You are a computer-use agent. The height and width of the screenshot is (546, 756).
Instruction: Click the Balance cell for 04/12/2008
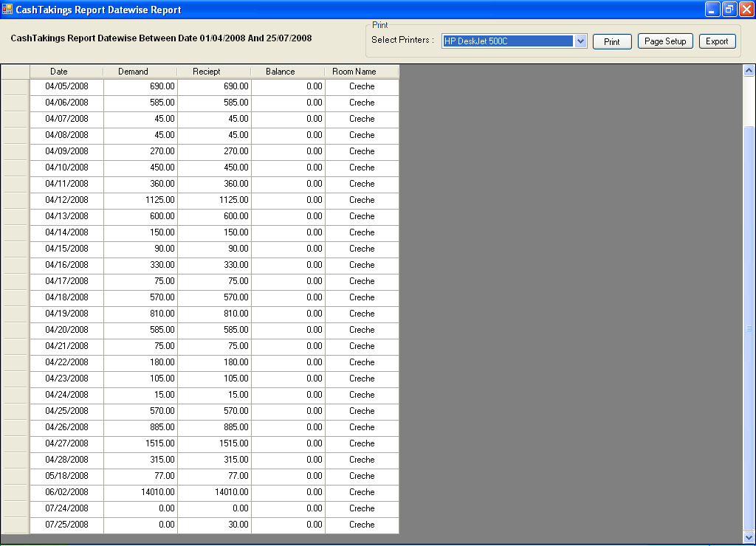(288, 200)
